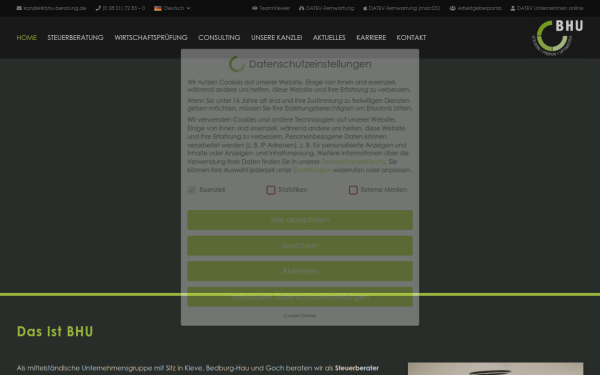Open the UNSERE KANZLEI menu

(276, 38)
